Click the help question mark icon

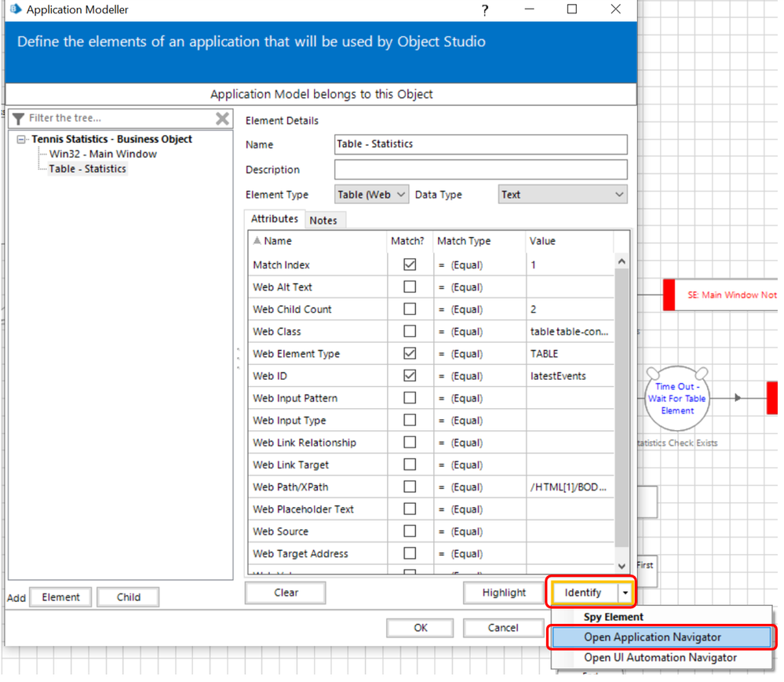(485, 10)
